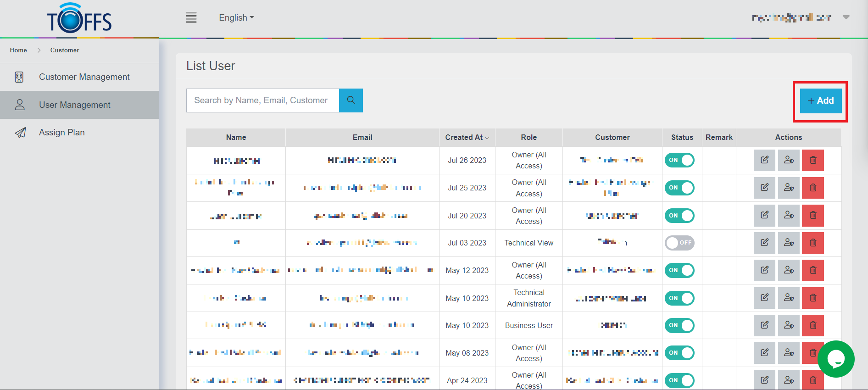The width and height of the screenshot is (868, 390).
Task: Sort by Created At column
Action: point(467,137)
